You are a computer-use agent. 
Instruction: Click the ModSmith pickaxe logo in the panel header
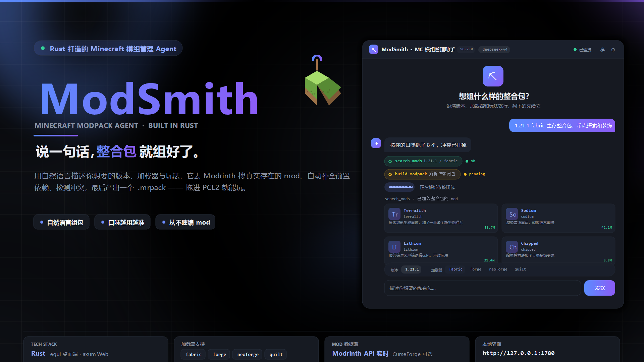[x=373, y=49]
